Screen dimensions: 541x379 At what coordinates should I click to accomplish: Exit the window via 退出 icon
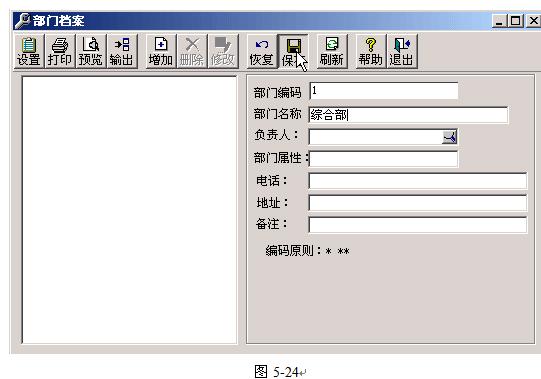[402, 51]
